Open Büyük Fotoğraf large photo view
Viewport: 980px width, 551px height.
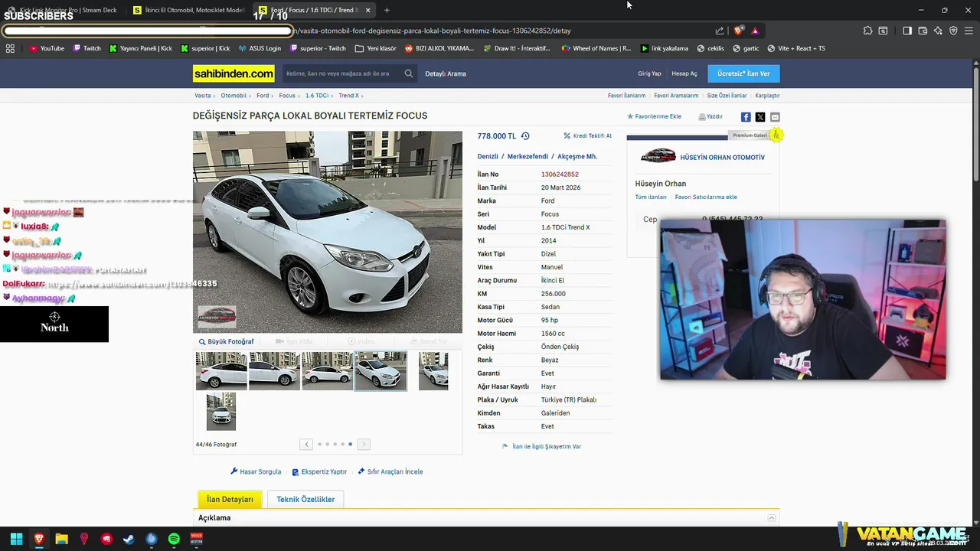tap(226, 341)
